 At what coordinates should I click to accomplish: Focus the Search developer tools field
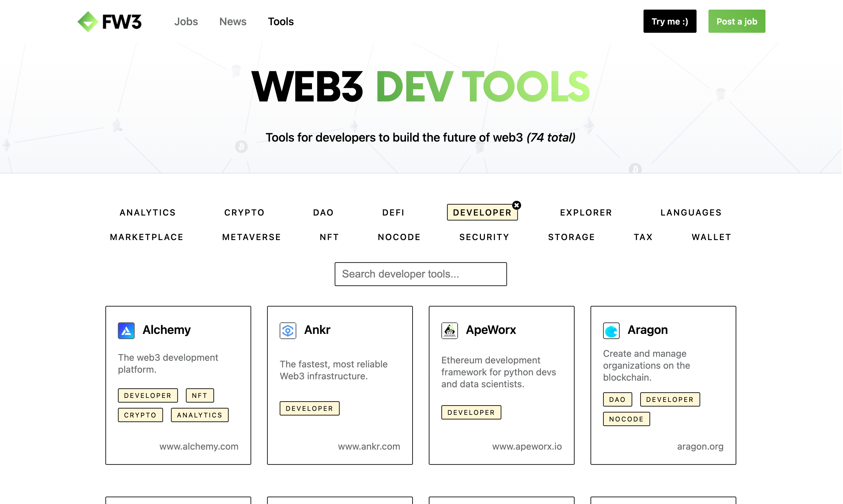pyautogui.click(x=421, y=274)
